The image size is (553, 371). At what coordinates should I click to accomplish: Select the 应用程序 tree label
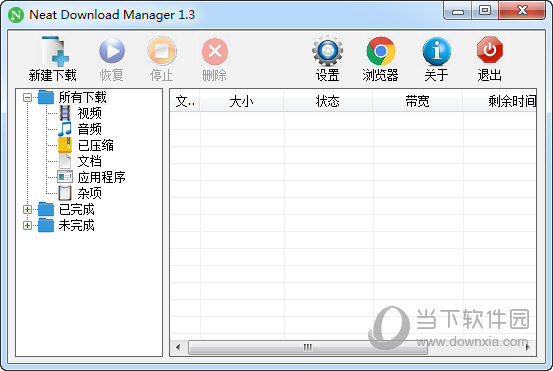pos(102,177)
